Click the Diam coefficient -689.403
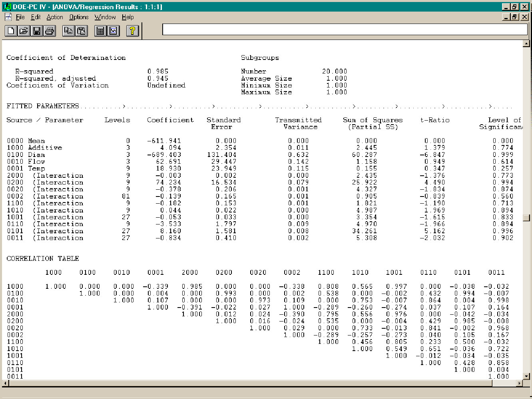This screenshot has height=399, width=532. point(164,155)
